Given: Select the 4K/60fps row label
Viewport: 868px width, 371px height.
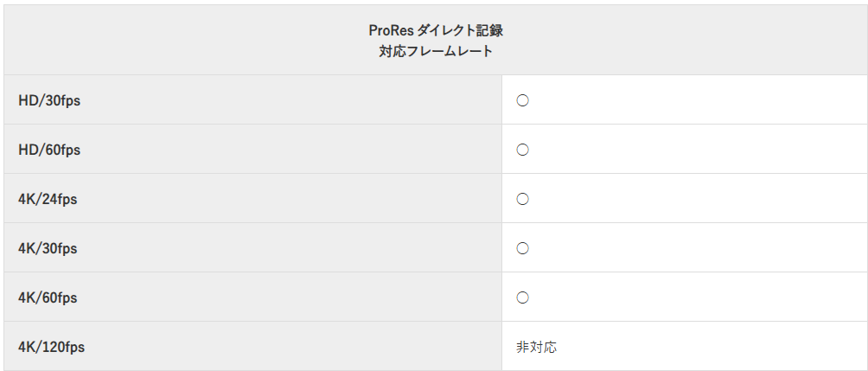Looking at the screenshot, I should 48,297.
